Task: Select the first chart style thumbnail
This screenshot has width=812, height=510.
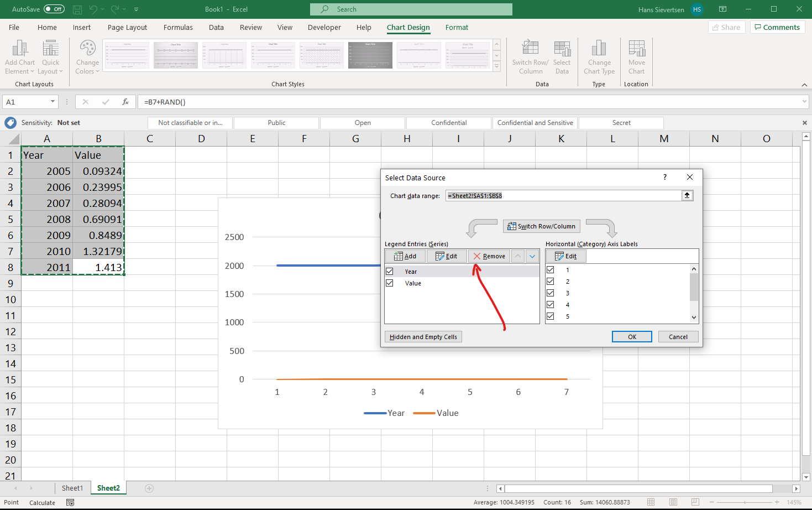Action: 127,55
